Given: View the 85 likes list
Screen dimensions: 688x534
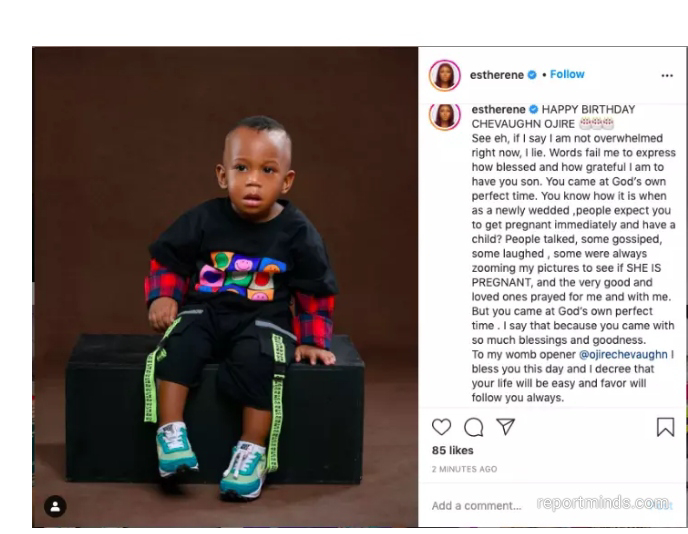Looking at the screenshot, I should pos(452,450).
